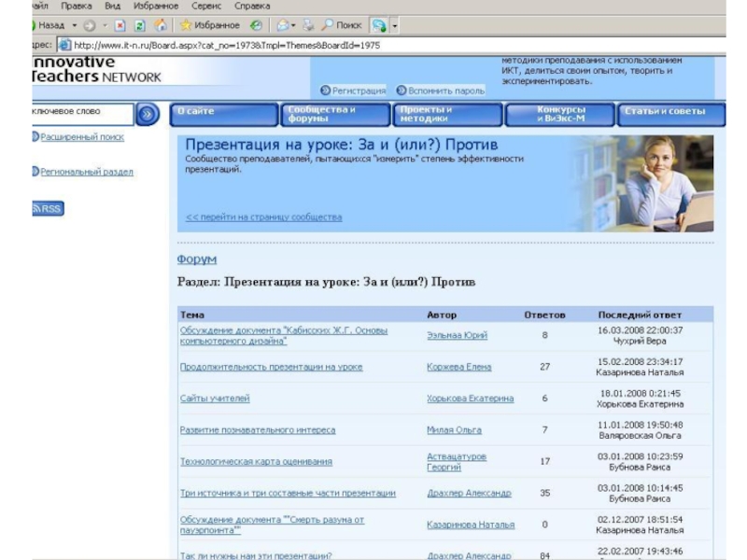The height and width of the screenshot is (560, 747).
Task: Click the browser Stop button
Action: pos(120,25)
